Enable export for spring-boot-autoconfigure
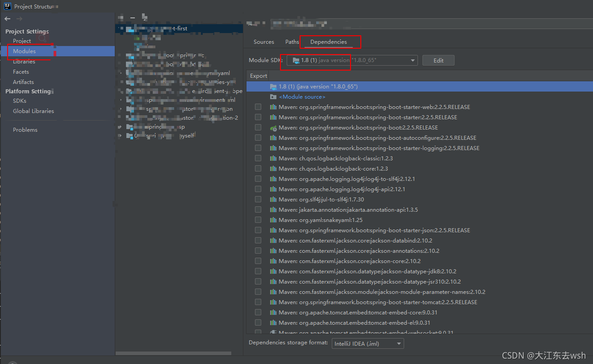Viewport: 593px width, 364px height. pyautogui.click(x=258, y=138)
